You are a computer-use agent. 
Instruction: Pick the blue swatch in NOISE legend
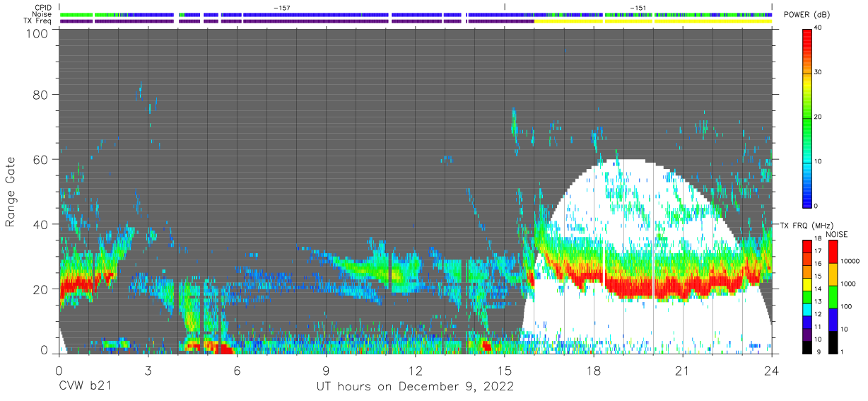[x=834, y=318]
